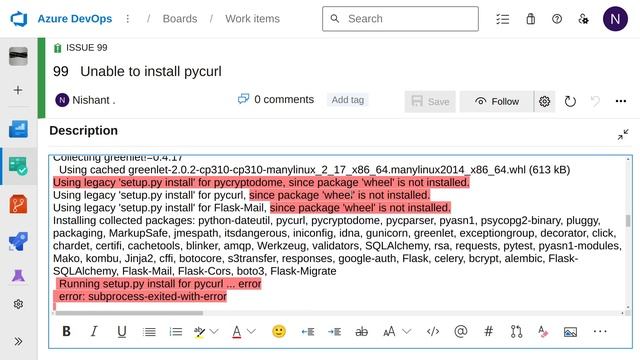Image resolution: width=640 pixels, height=360 pixels.
Task: Click the 'Running setup.py install for pycurl' line
Action: coord(160,284)
